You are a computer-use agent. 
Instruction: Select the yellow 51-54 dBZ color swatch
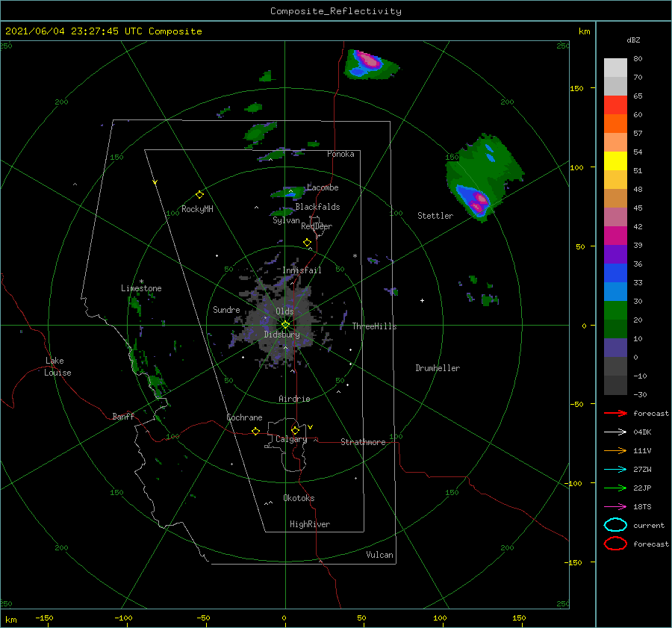(615, 161)
